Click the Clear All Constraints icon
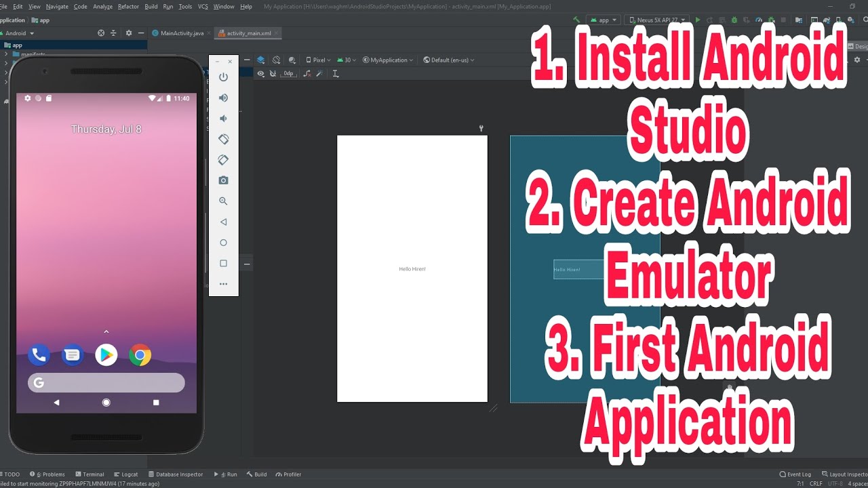This screenshot has height=488, width=868. click(x=307, y=73)
